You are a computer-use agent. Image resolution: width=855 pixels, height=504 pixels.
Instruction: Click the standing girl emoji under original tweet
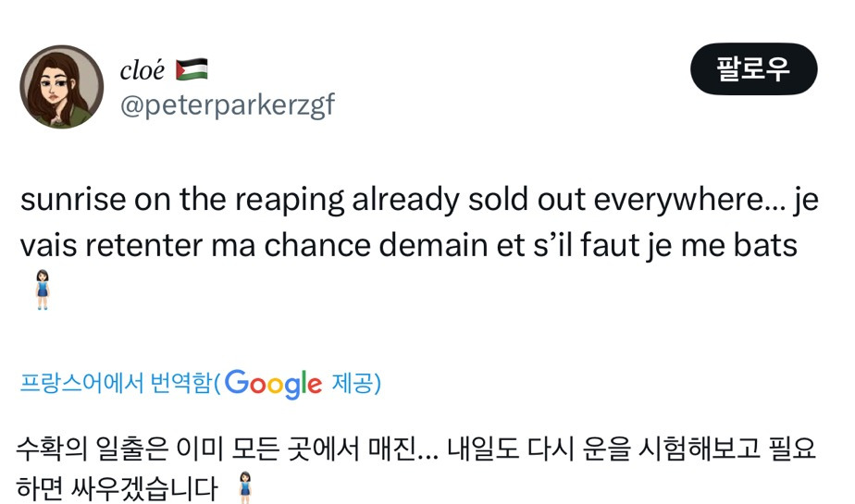(43, 289)
